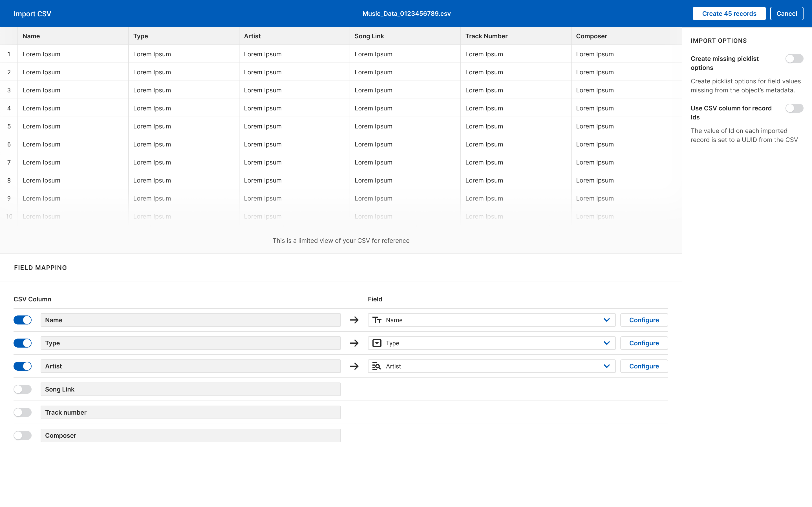The width and height of the screenshot is (812, 507).
Task: Expand the Name field dropdown chevron
Action: [606, 320]
